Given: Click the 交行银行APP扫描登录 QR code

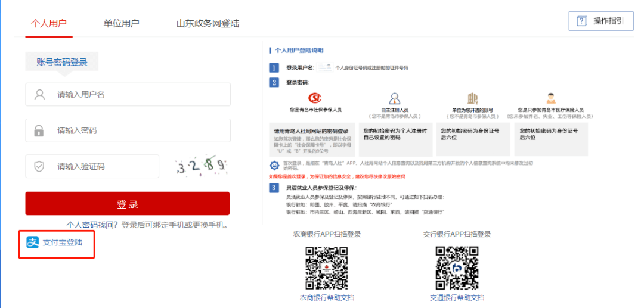Looking at the screenshot, I should (x=457, y=268).
